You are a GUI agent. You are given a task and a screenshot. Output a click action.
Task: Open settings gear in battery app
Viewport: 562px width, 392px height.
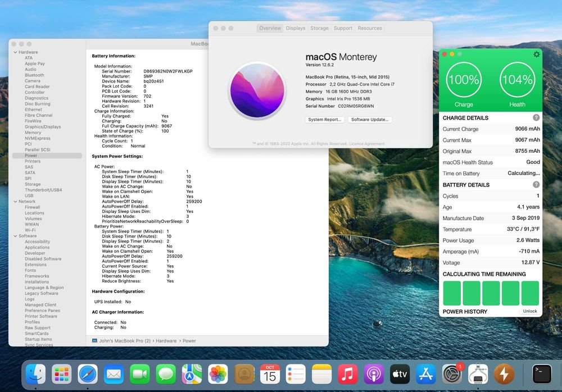tap(537, 54)
